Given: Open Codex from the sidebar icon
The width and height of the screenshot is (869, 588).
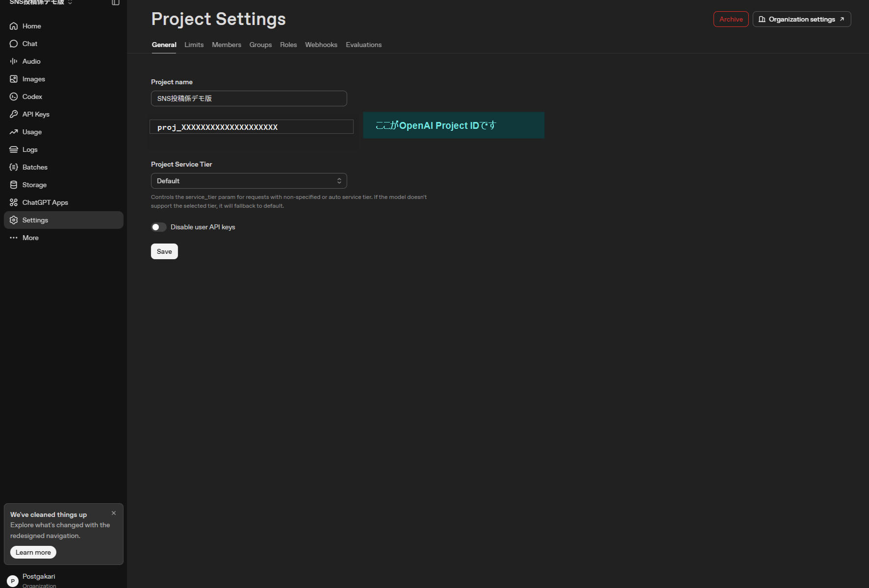Looking at the screenshot, I should (x=14, y=97).
